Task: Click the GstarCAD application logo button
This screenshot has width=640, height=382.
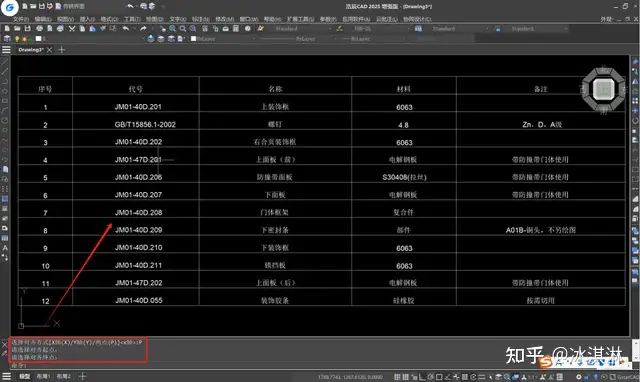Action: point(9,7)
